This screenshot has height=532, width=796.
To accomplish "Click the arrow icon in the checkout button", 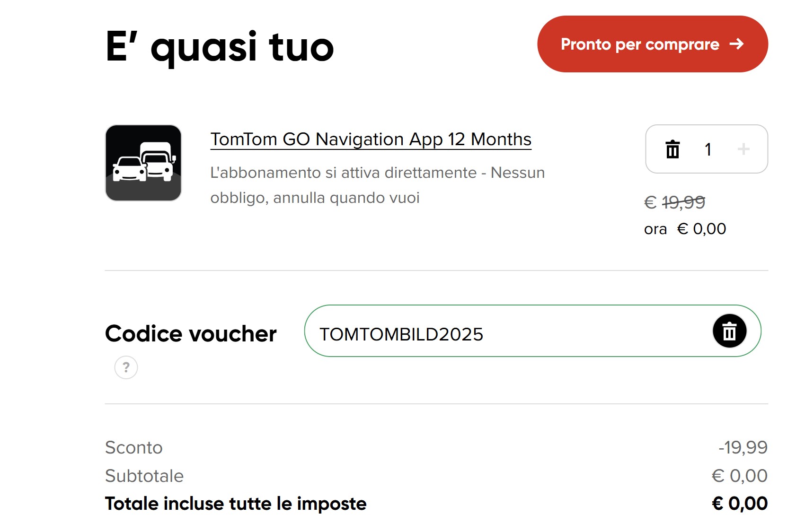I will pos(736,44).
